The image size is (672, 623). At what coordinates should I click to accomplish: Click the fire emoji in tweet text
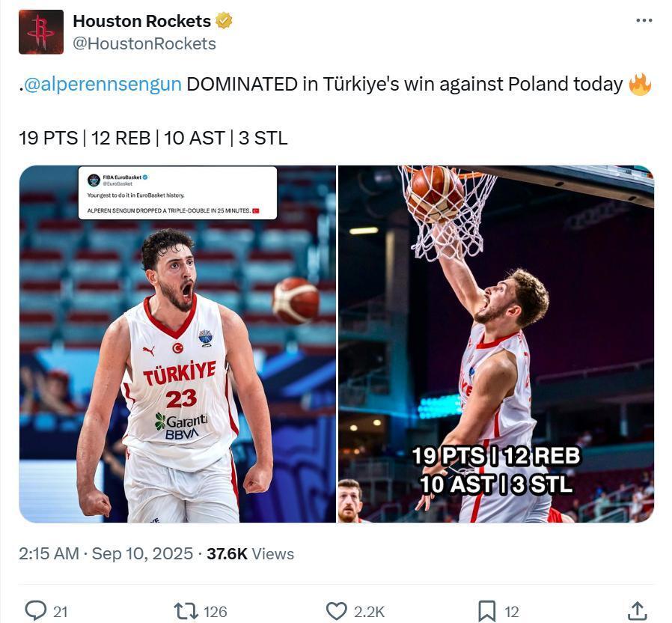pos(640,85)
